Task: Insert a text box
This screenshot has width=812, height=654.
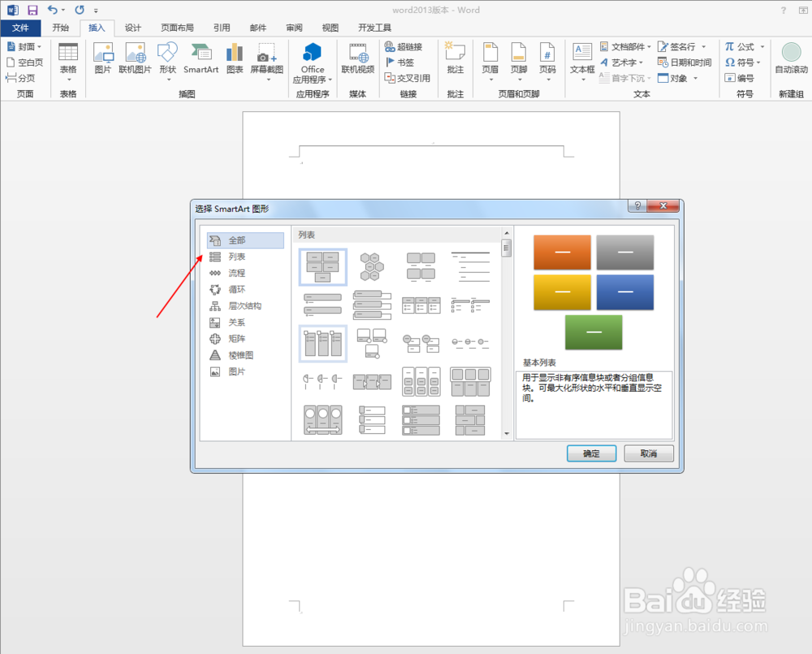Action: tap(582, 62)
